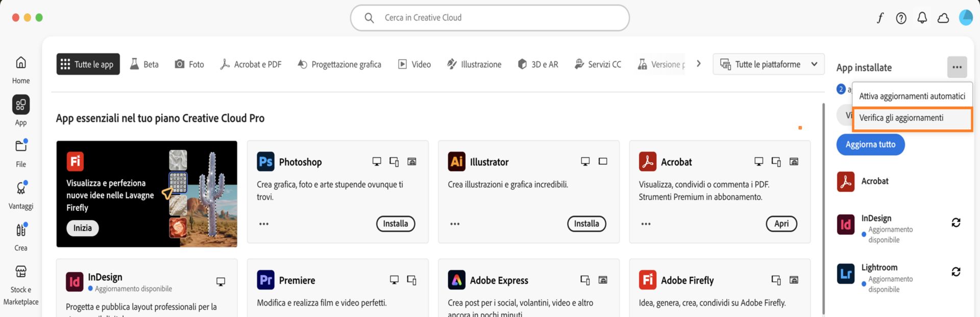Click the Premiere Pr app icon
The height and width of the screenshot is (317, 980).
[265, 280]
